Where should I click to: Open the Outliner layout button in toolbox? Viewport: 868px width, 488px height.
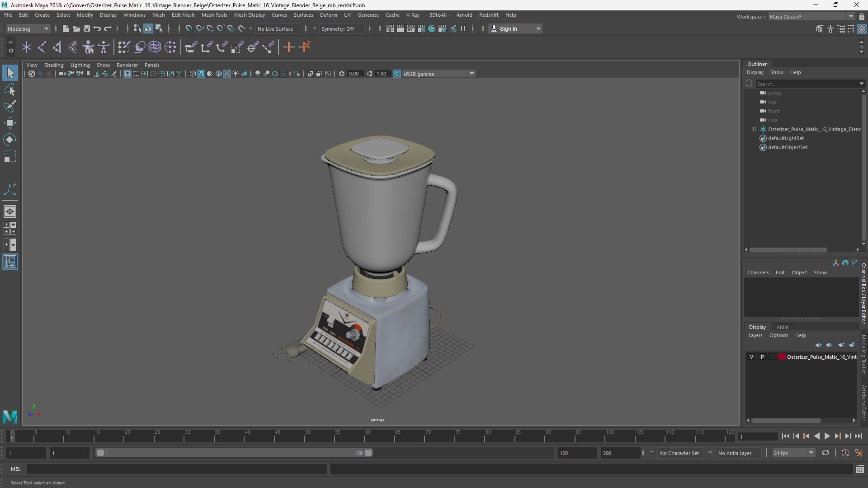click(10, 262)
